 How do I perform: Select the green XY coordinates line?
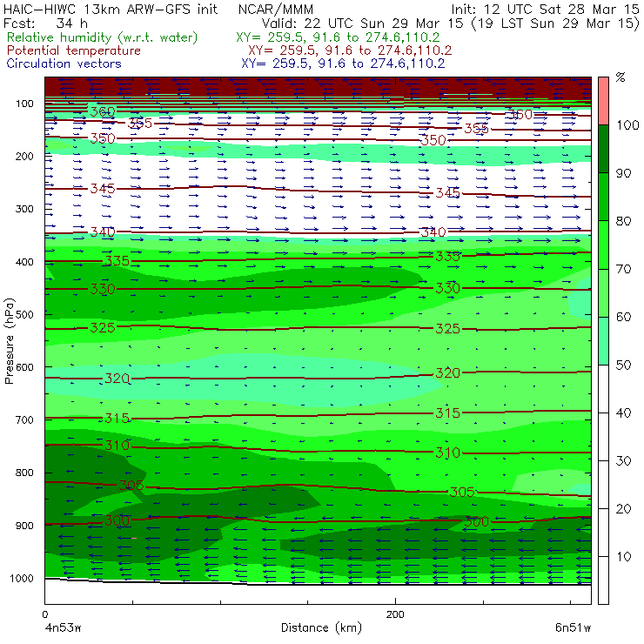pos(338,37)
